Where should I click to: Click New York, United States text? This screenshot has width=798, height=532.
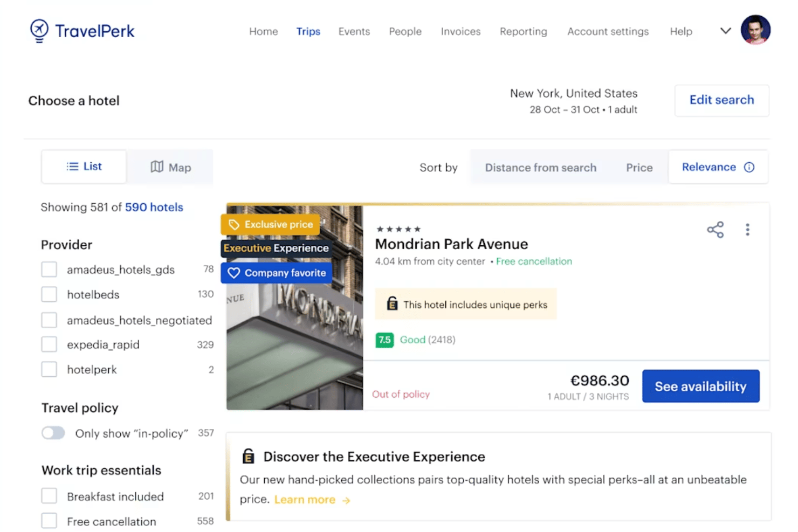pyautogui.click(x=574, y=93)
